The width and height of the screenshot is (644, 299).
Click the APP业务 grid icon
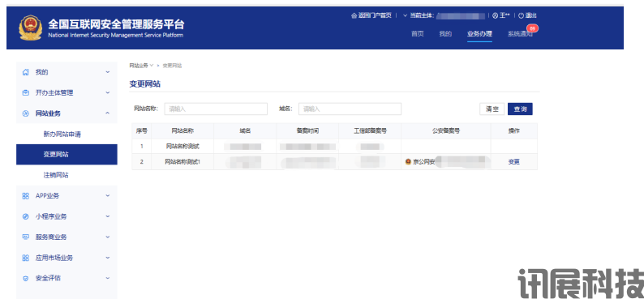coord(25,195)
